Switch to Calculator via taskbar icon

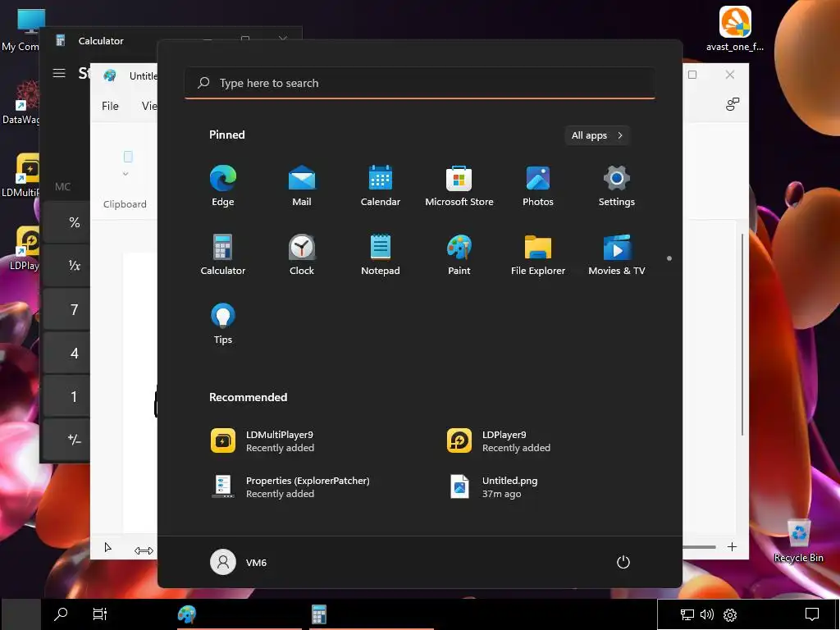319,614
